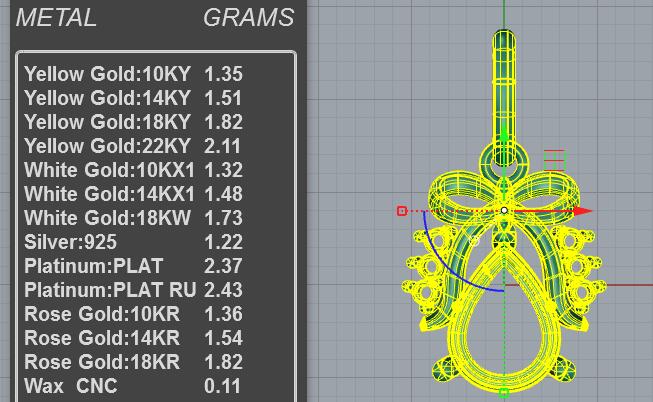Select the pear-shaped bezel setting
This screenshot has height=402, width=653.
coord(504,321)
